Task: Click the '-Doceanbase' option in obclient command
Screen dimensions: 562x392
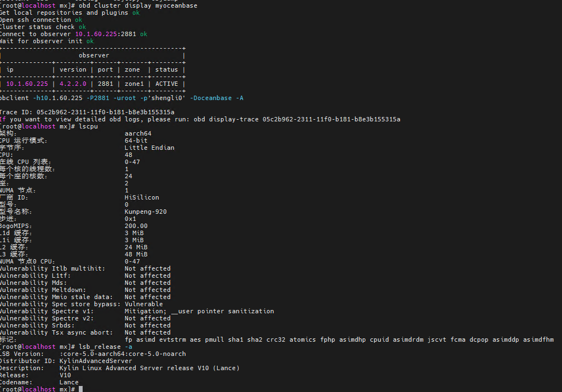Action: coord(211,98)
